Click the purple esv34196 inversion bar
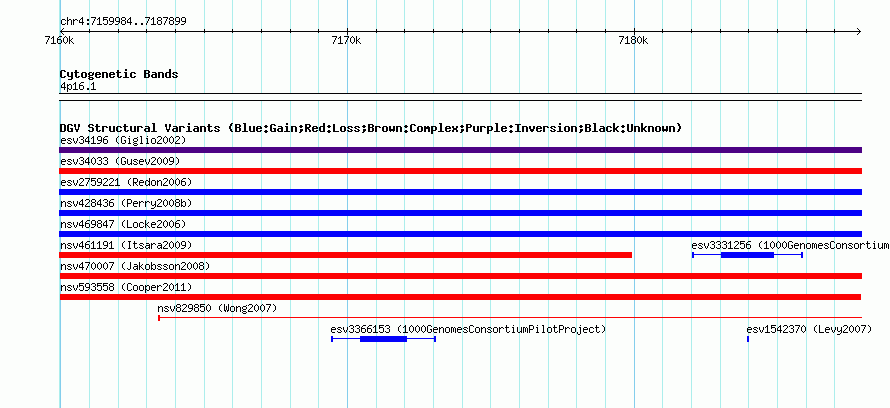890x408 pixels. click(x=460, y=150)
